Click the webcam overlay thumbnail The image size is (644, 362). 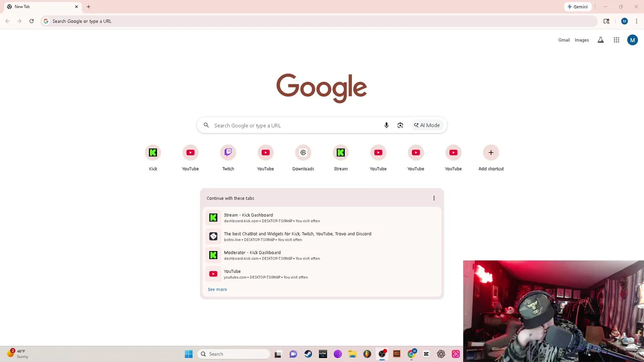(553, 311)
